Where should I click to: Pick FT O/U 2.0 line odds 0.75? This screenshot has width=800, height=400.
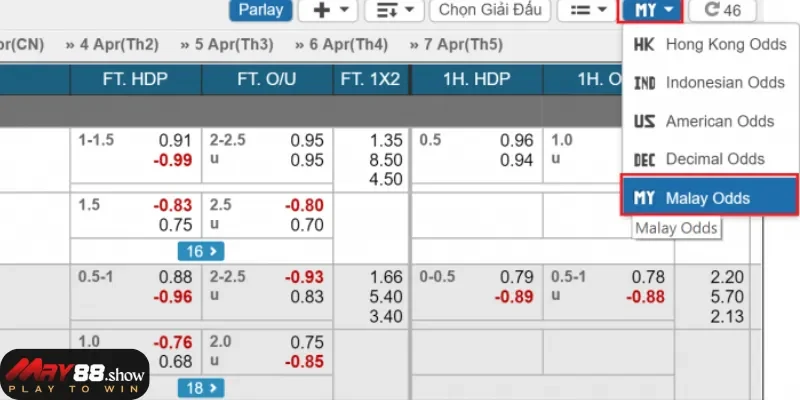coord(307,342)
